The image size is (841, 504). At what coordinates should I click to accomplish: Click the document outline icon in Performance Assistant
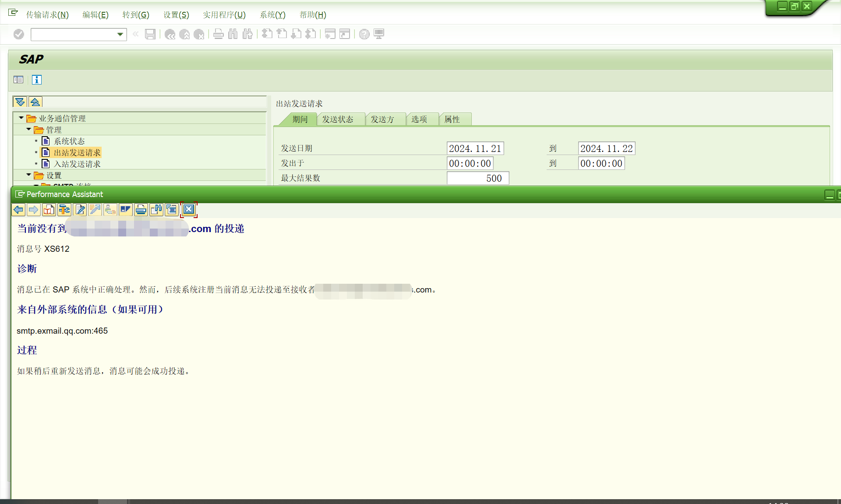(171, 210)
